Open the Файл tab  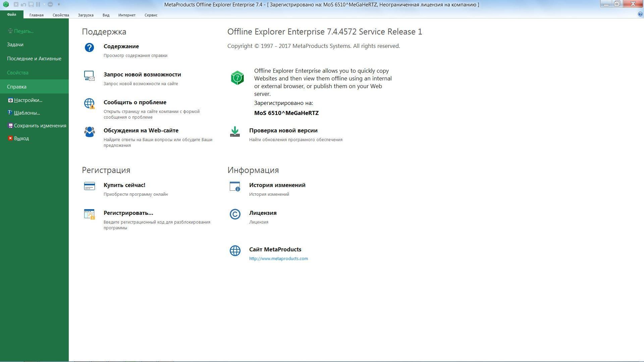(x=12, y=14)
